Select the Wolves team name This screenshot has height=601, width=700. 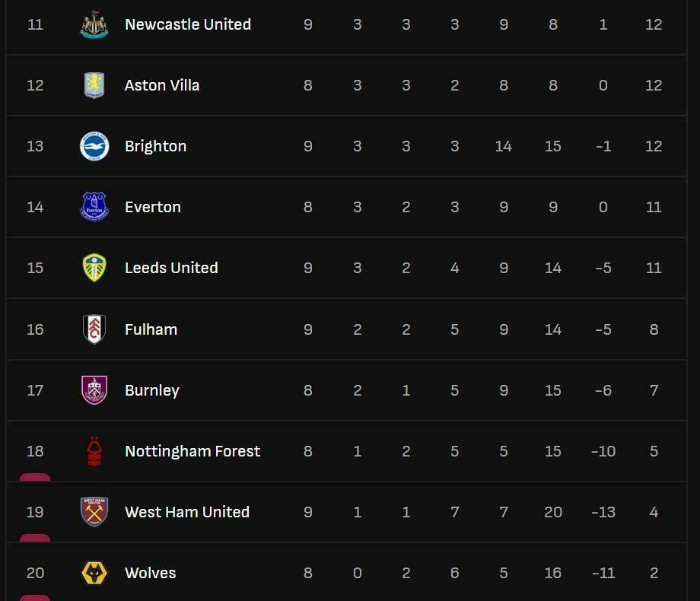150,573
